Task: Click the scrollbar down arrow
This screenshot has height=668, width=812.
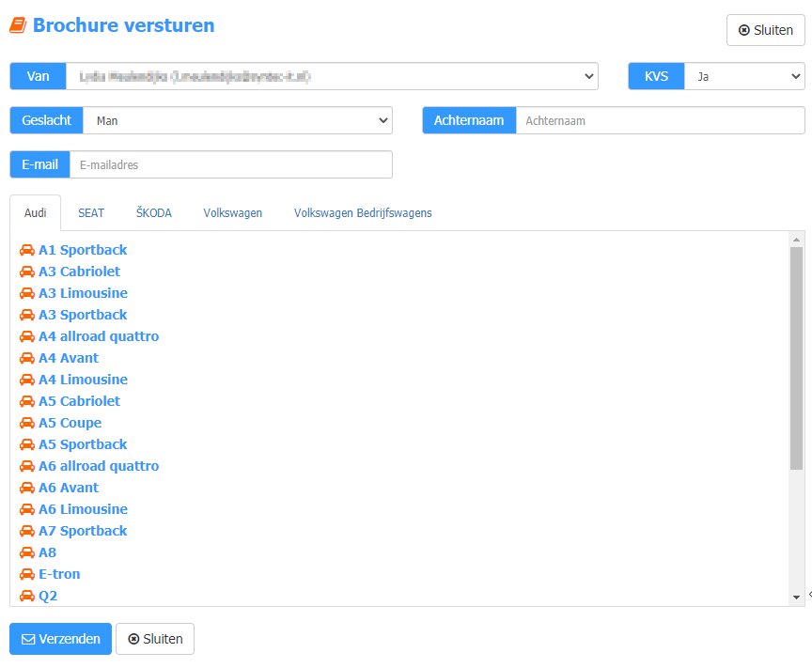Action: point(796,598)
